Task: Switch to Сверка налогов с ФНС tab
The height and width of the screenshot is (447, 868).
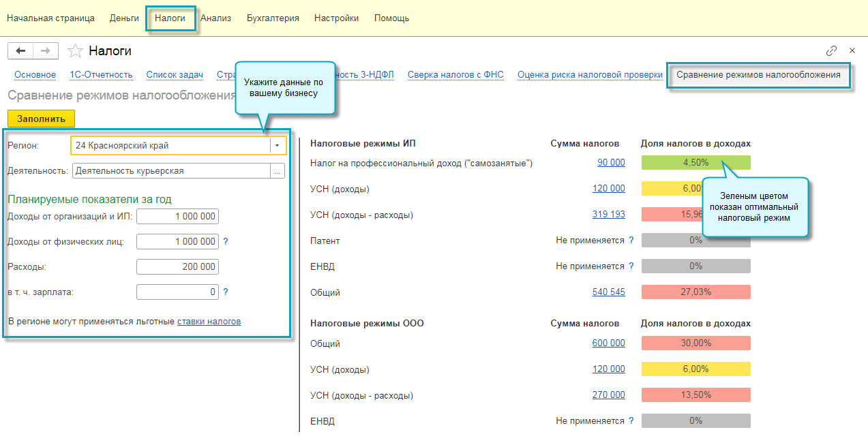Action: [x=455, y=75]
